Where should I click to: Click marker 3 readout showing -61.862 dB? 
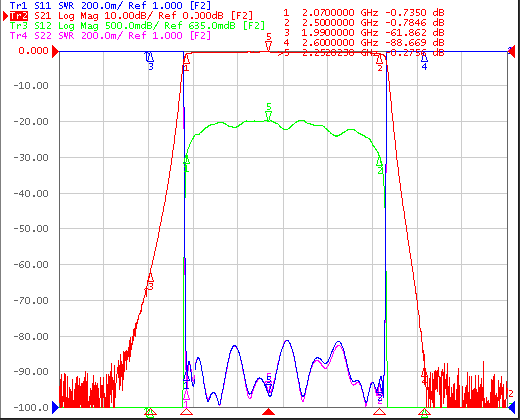tap(415, 33)
